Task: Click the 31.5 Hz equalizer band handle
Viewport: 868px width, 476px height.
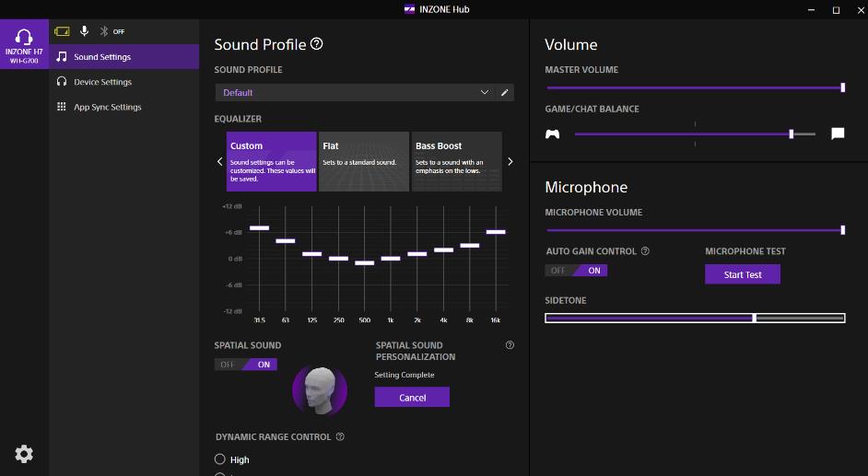Action: 259,227
